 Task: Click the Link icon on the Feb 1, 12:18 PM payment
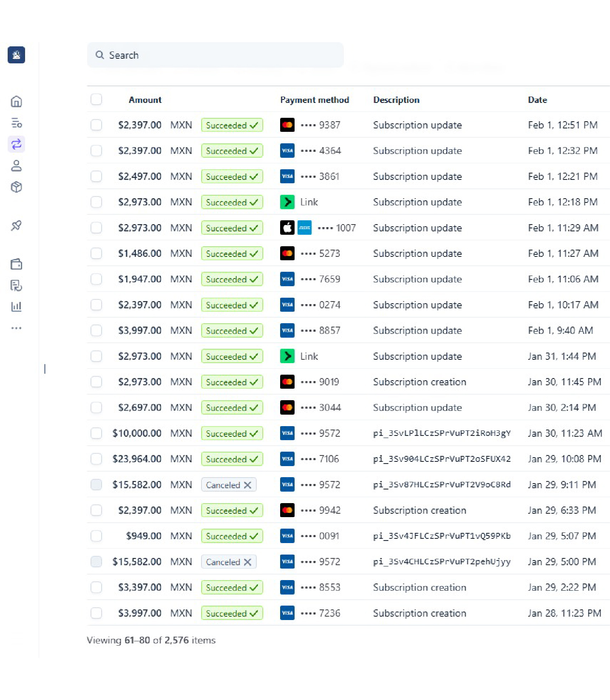pyautogui.click(x=287, y=202)
